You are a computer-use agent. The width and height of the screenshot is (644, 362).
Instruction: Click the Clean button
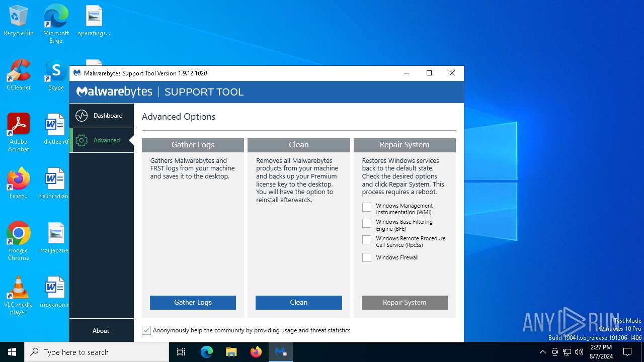point(299,303)
